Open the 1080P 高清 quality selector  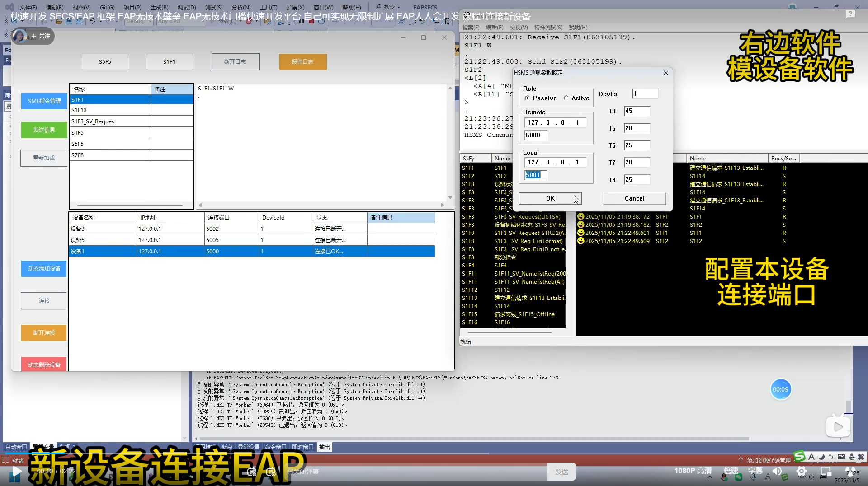[x=693, y=471]
